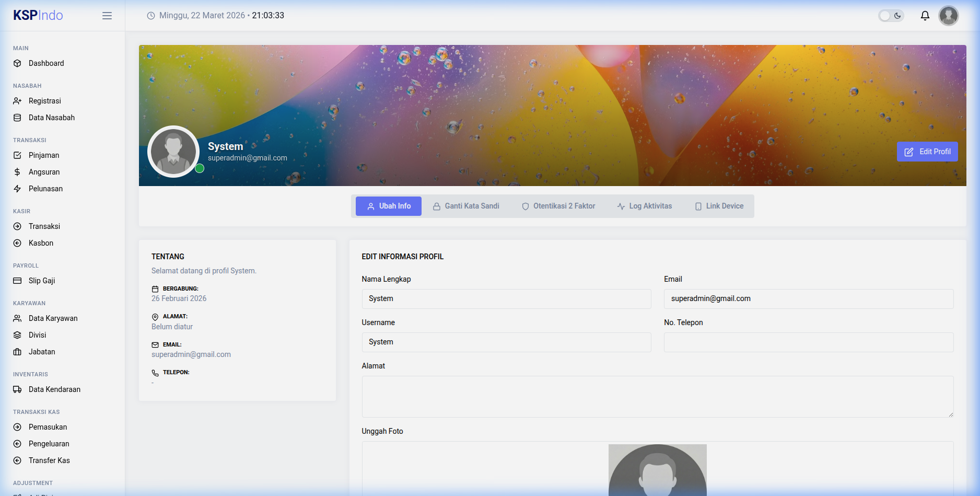980x496 pixels.
Task: Click the KSPIndo logo
Action: [x=38, y=15]
